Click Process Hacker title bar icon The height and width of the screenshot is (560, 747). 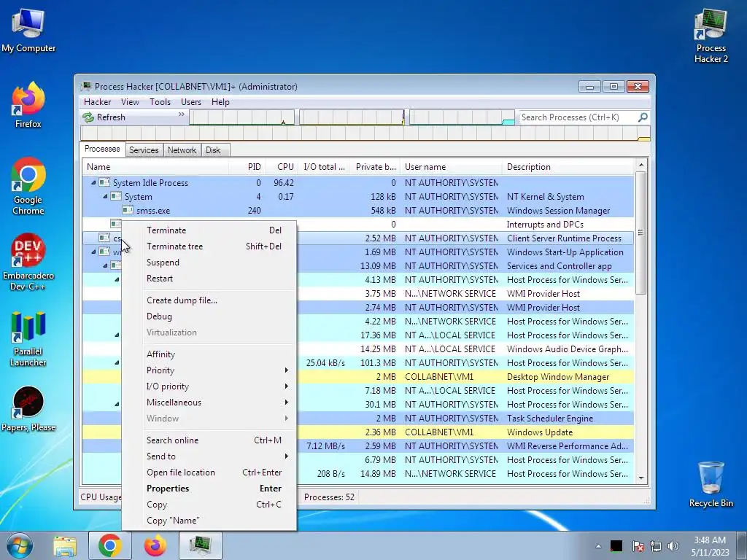[x=86, y=86]
